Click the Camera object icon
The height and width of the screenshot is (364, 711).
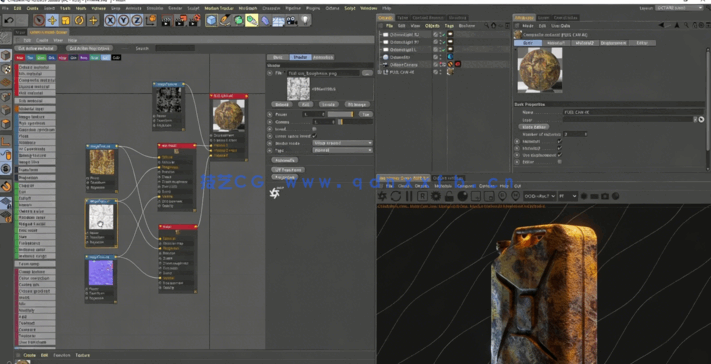click(x=292, y=20)
